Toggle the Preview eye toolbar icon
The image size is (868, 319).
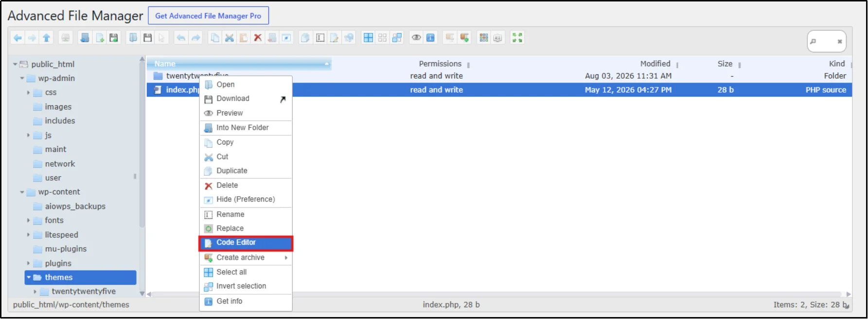(416, 38)
